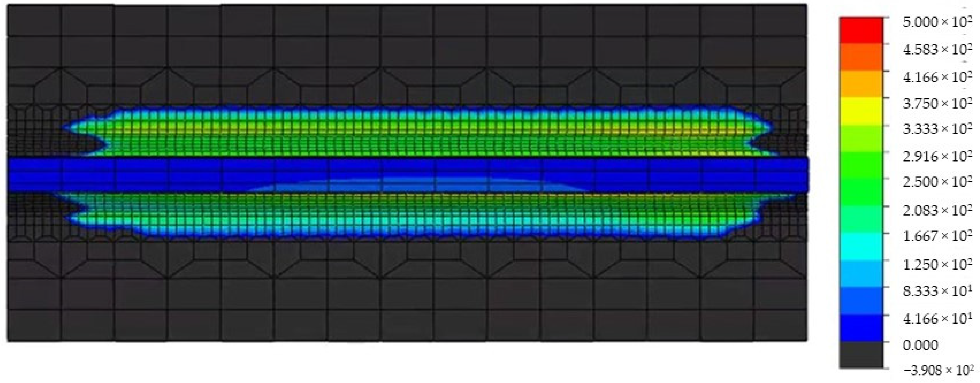Select the dark blue legend band above gray
980x383 pixels.
pos(861,328)
